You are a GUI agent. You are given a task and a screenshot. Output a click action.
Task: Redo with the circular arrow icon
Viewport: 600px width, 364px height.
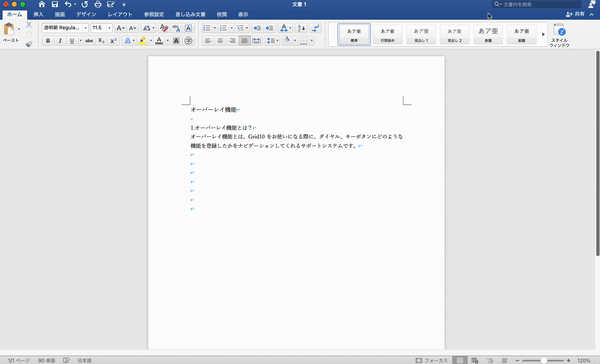[85, 5]
